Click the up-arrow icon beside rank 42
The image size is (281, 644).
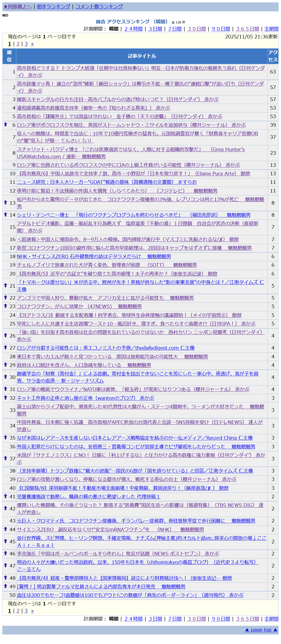[5, 508]
